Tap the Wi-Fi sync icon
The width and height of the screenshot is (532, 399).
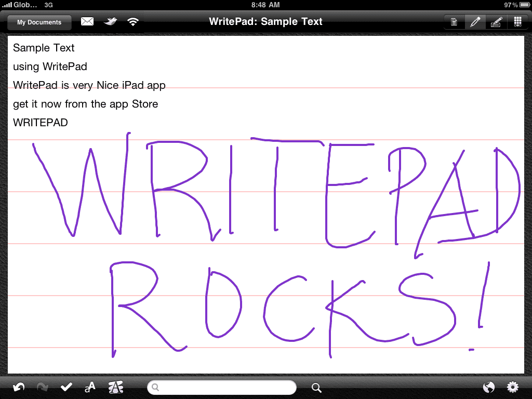(x=133, y=22)
